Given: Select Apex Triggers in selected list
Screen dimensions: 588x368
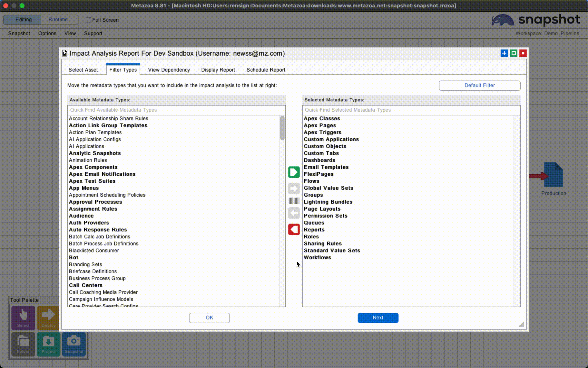Looking at the screenshot, I should (408, 132).
